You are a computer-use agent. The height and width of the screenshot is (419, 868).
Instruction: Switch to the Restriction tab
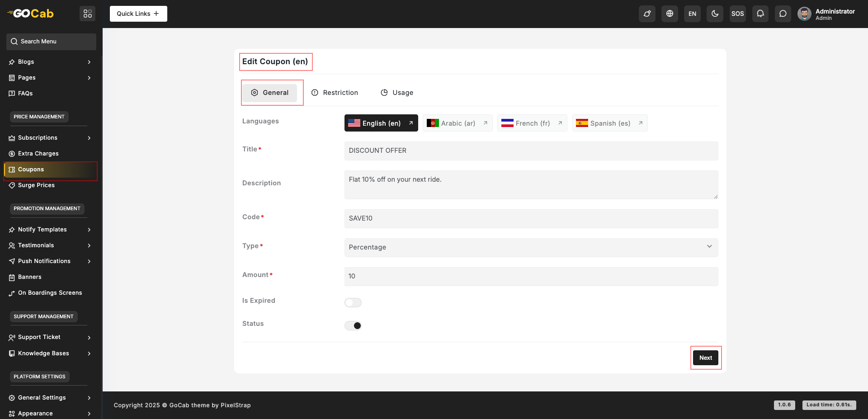tap(335, 93)
